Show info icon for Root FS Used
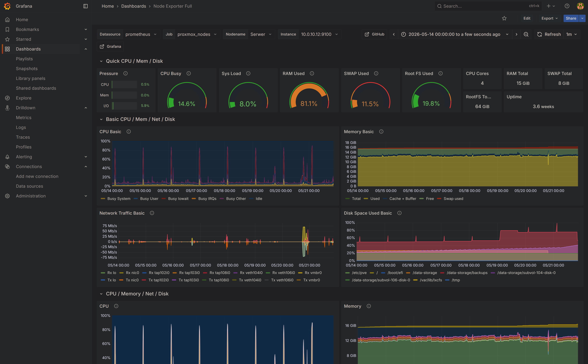The width and height of the screenshot is (588, 364). (x=441, y=73)
